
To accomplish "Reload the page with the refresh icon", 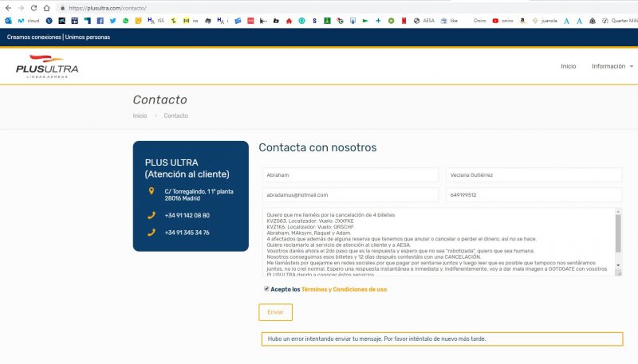I will tap(33, 8).
